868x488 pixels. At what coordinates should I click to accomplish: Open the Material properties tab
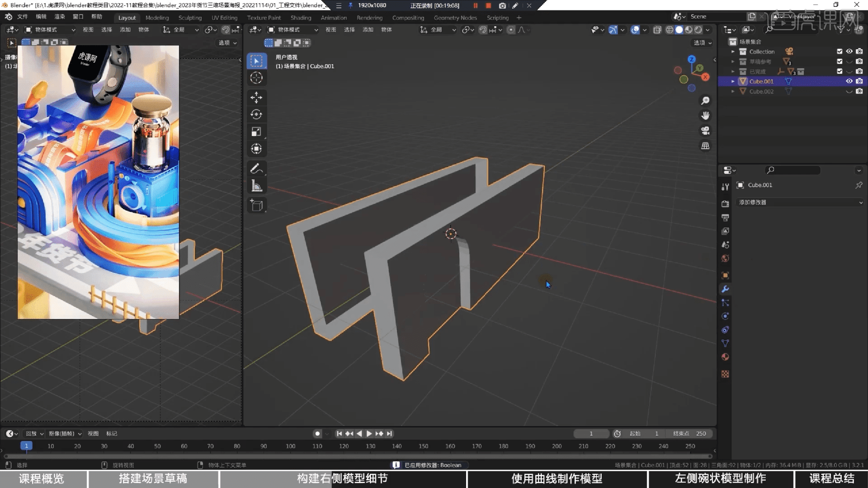point(725,357)
